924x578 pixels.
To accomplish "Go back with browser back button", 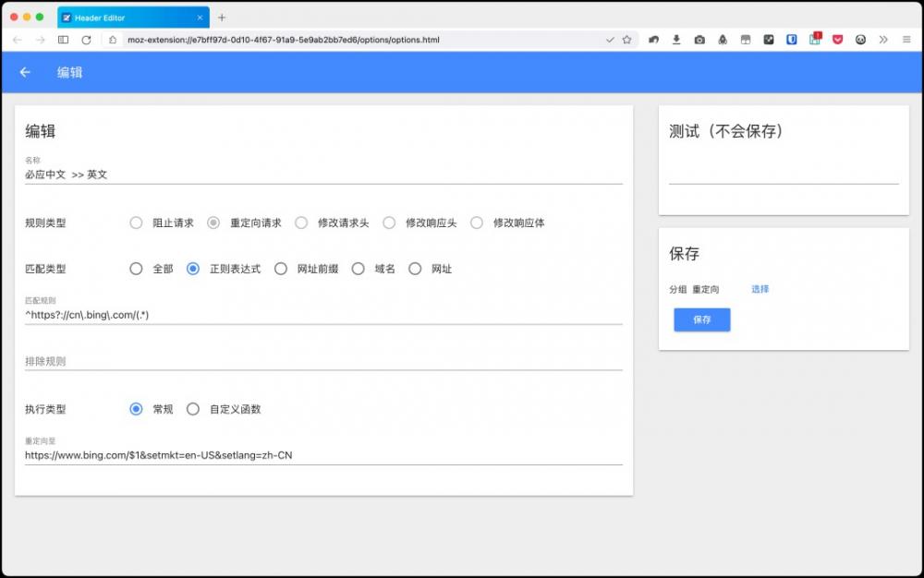I will pos(17,40).
